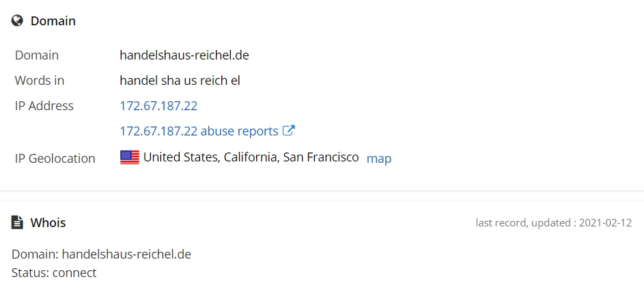644x288 pixels.
Task: Click the 'Words in' field label
Action: [40, 80]
